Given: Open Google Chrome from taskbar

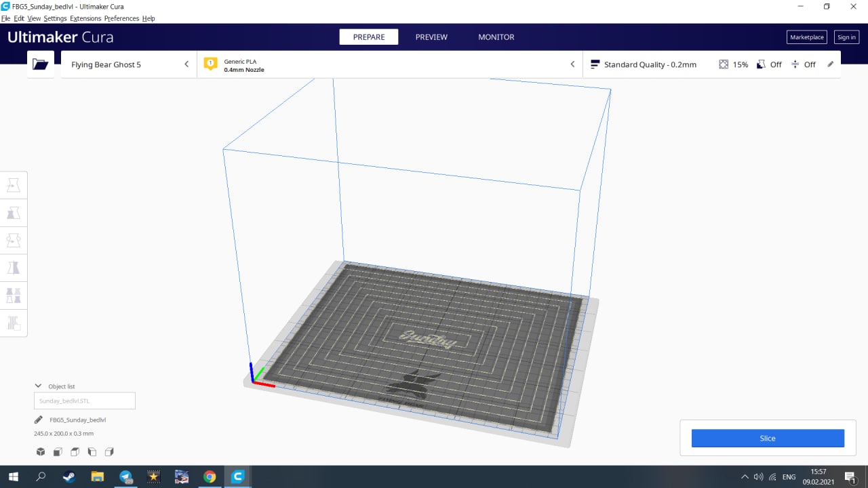Looking at the screenshot, I should point(210,476).
